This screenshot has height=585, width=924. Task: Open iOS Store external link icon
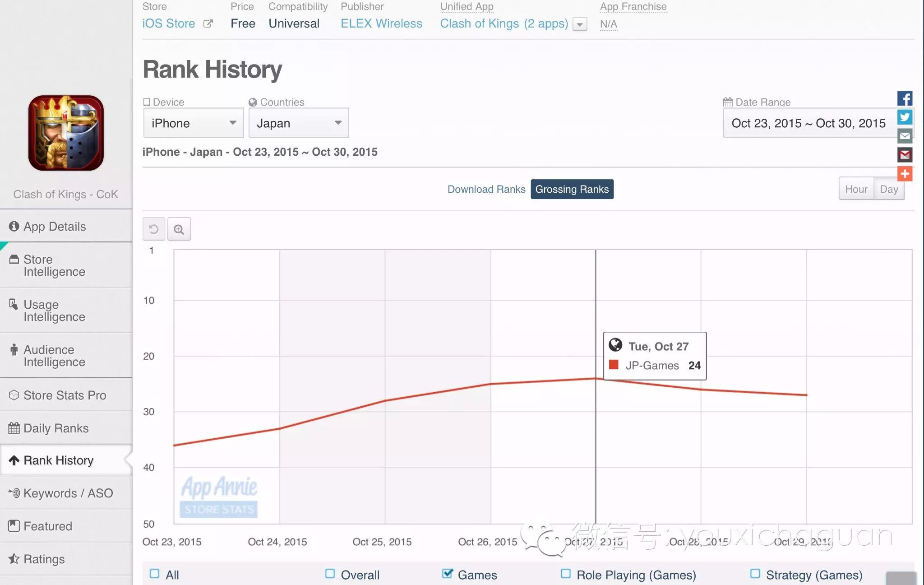[208, 23]
